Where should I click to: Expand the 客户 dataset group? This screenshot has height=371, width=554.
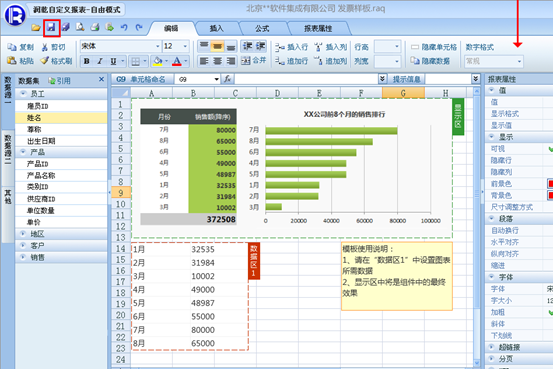[23, 246]
